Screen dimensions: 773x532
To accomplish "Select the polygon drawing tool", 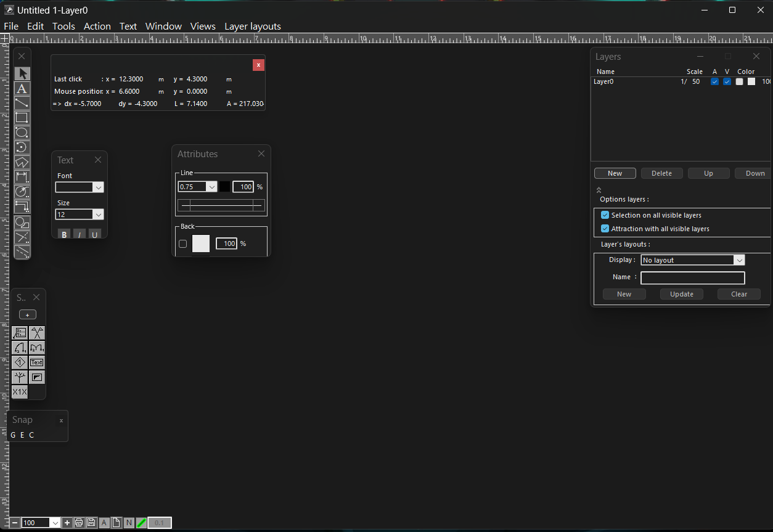I will 22,162.
